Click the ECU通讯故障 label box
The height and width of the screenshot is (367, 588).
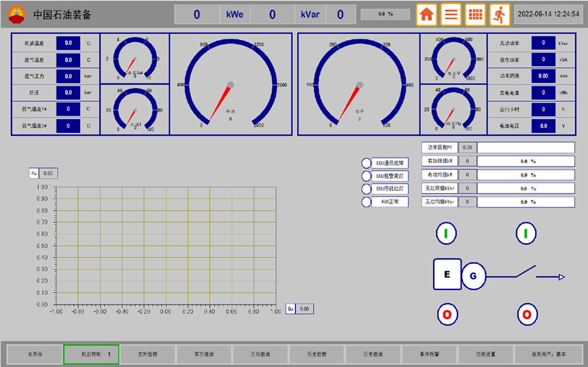pos(390,163)
